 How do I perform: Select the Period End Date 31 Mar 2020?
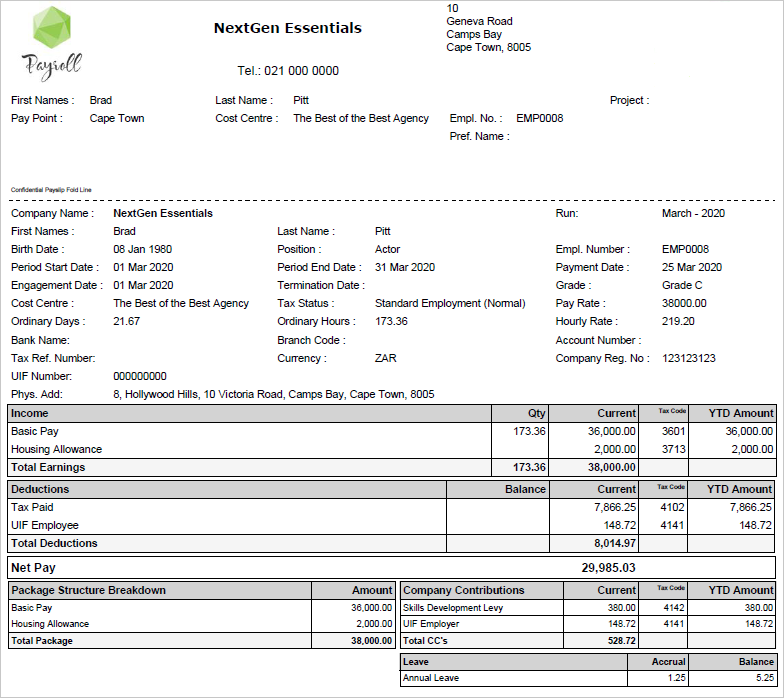click(405, 267)
